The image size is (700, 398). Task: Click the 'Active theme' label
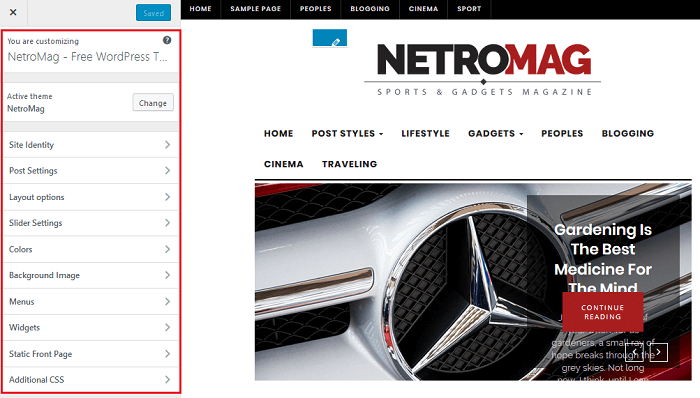point(29,96)
